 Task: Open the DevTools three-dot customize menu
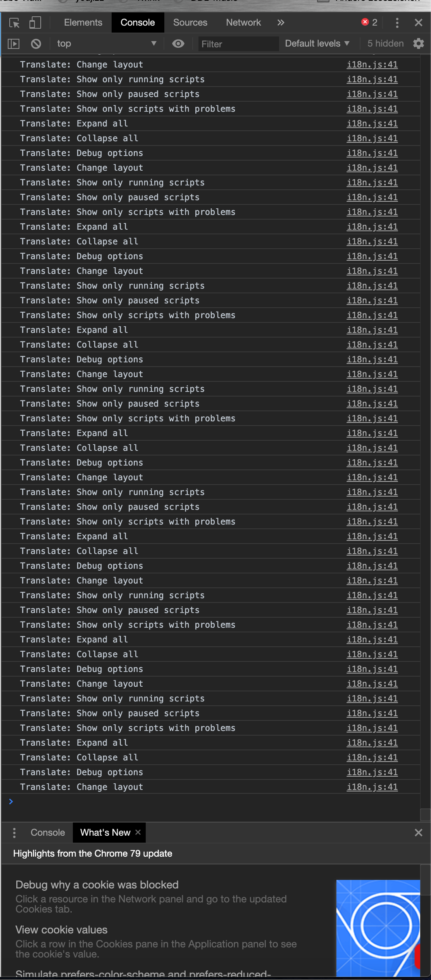(397, 23)
